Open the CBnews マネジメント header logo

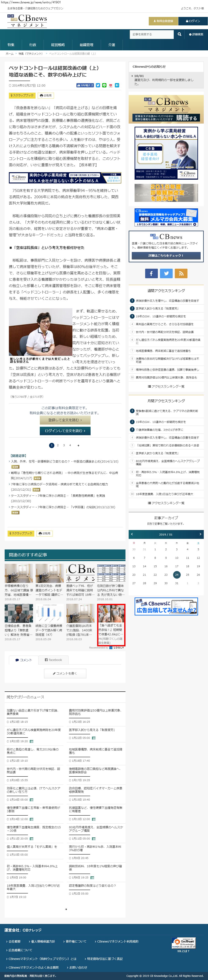pyautogui.click(x=27, y=21)
